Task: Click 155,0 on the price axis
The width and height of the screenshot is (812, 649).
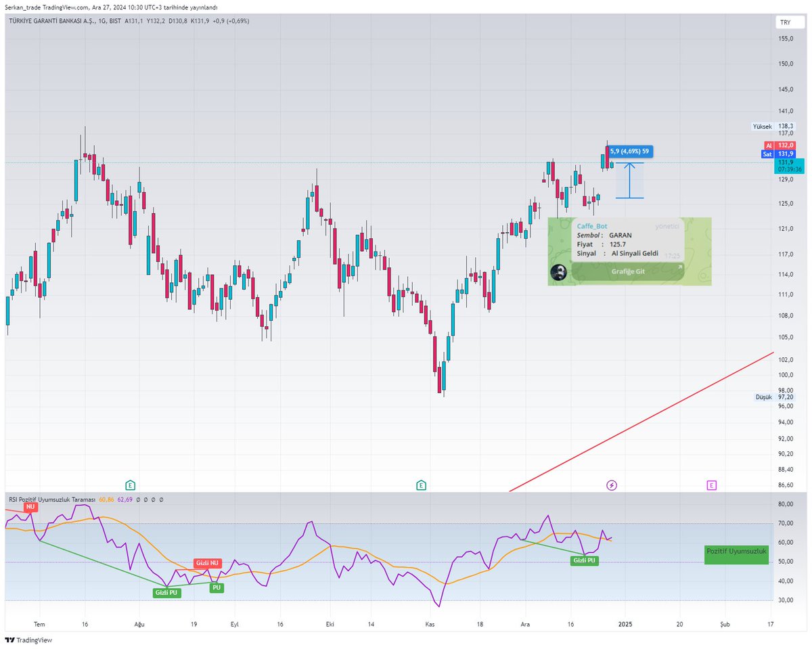Action: pyautogui.click(x=785, y=39)
